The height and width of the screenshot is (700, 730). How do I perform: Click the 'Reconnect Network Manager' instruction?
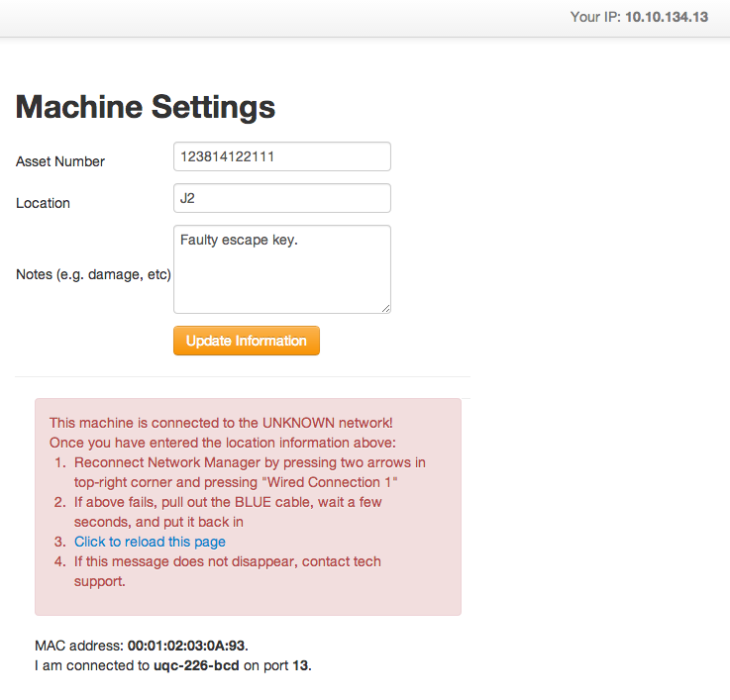click(x=250, y=472)
